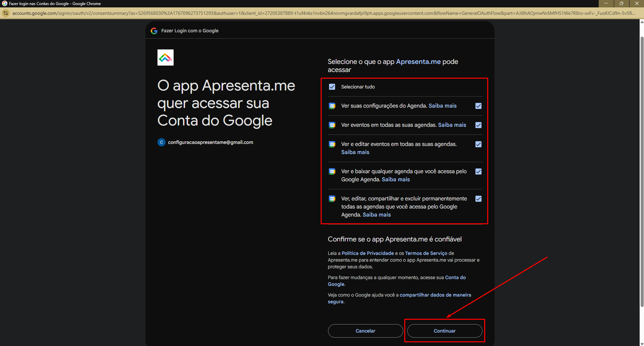Click calendar icon beside 'Ver eventos em todas'
The height and width of the screenshot is (346, 644).
(332, 125)
